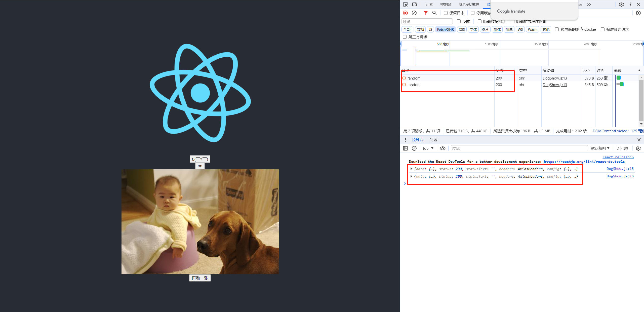Open DevTools settings gear at top
This screenshot has width=644, height=312.
pyautogui.click(x=621, y=5)
